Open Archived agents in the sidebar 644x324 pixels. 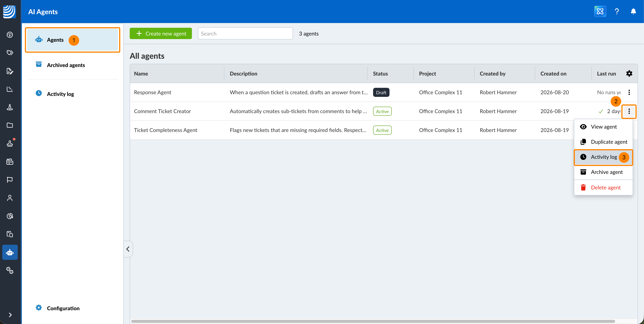(x=73, y=65)
